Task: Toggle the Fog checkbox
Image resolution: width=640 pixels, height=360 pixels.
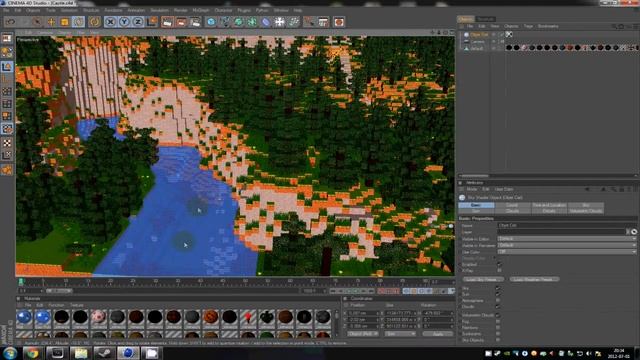Action: 498,322
